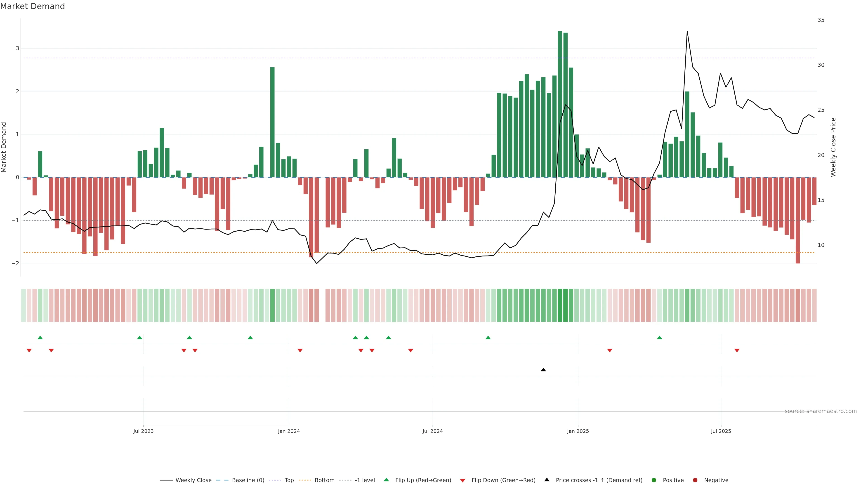Click the black price-cross triangle marker on the timeline
Viewport: 868px width, 488px height.
point(543,370)
